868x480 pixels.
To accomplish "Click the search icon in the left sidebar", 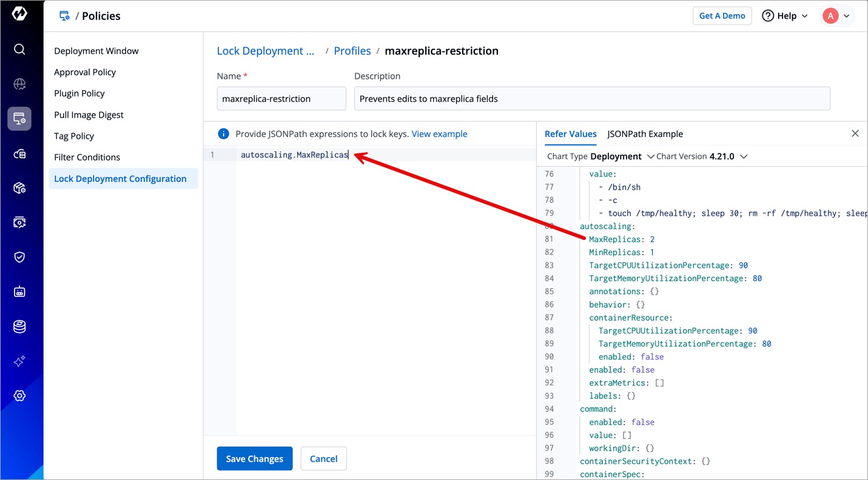I will point(19,49).
